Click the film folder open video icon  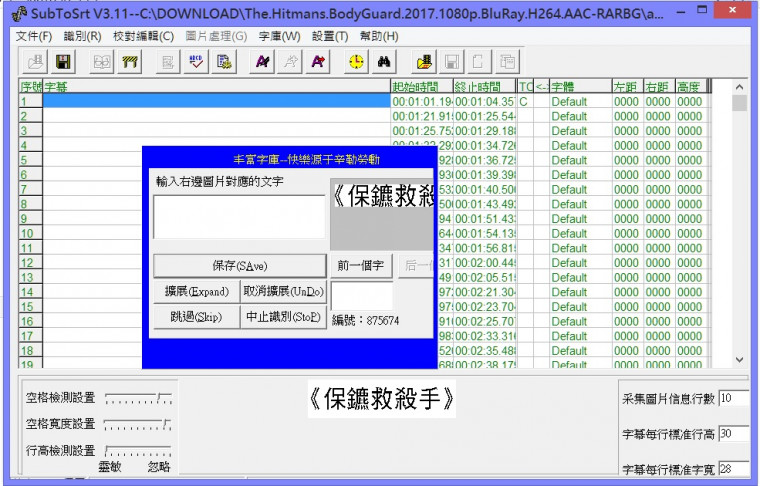424,62
